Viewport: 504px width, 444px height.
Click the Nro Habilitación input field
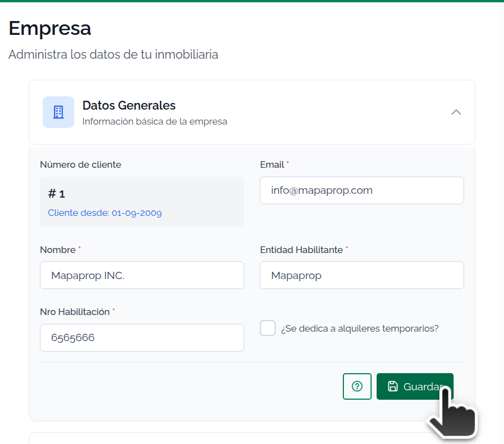(142, 338)
